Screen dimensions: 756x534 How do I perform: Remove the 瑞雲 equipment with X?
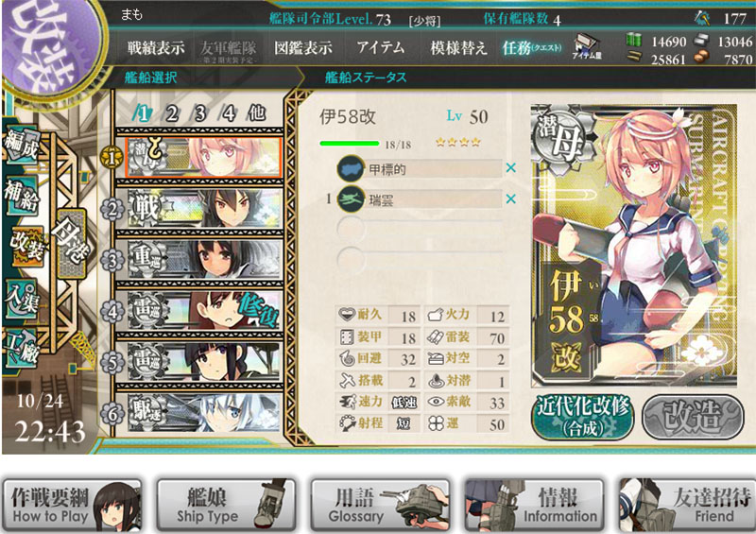[x=511, y=198]
